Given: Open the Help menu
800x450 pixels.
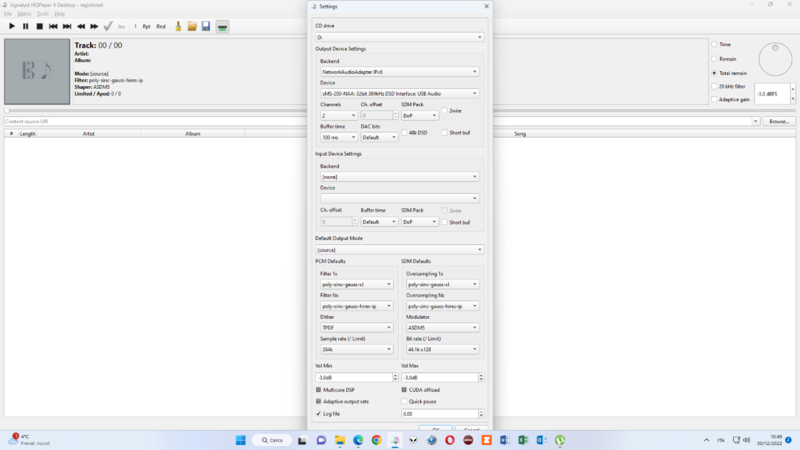Looking at the screenshot, I should click(60, 14).
